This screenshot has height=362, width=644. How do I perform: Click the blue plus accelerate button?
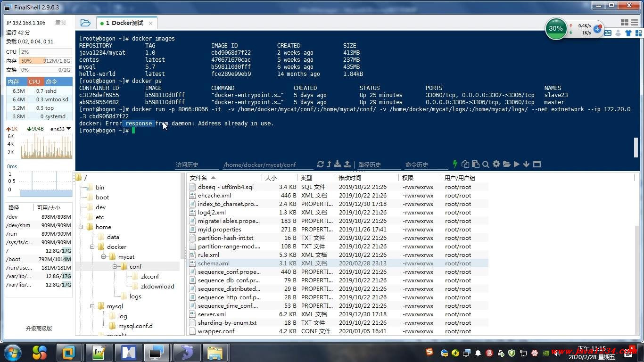tap(597, 29)
